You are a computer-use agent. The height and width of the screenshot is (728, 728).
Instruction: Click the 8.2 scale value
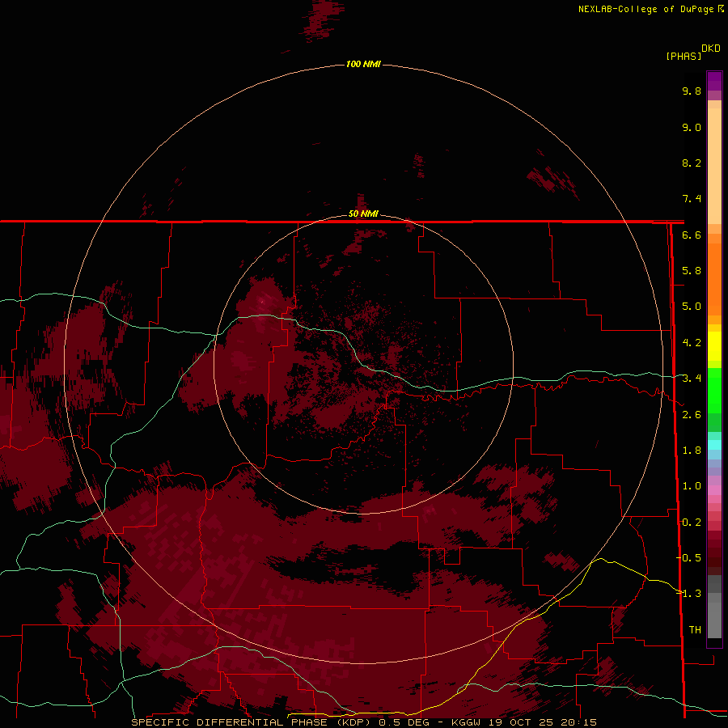692,163
